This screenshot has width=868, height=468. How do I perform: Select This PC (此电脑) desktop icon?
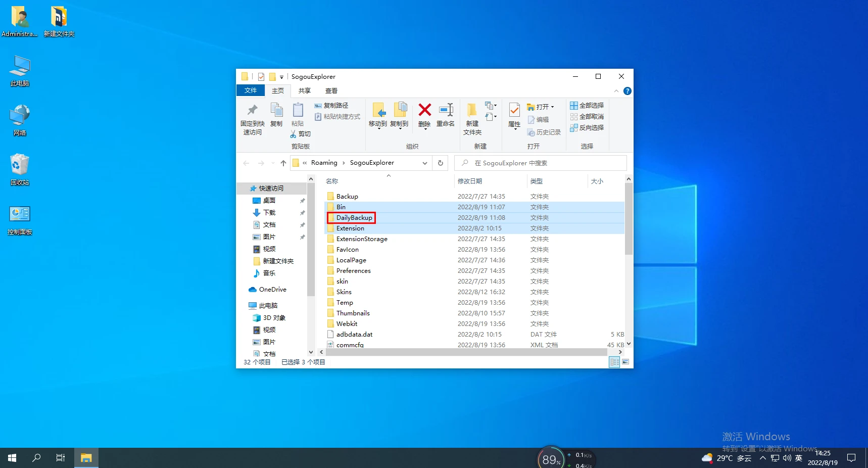point(20,71)
